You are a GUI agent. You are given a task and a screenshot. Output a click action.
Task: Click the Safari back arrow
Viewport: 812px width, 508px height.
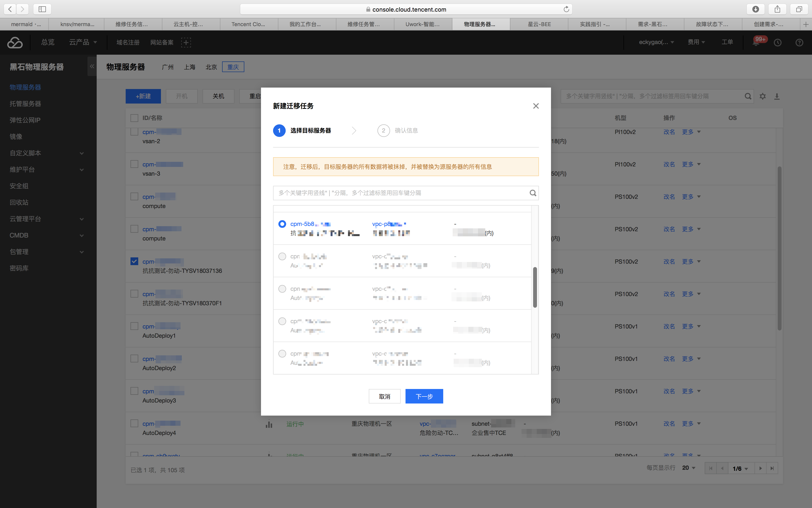(10, 9)
